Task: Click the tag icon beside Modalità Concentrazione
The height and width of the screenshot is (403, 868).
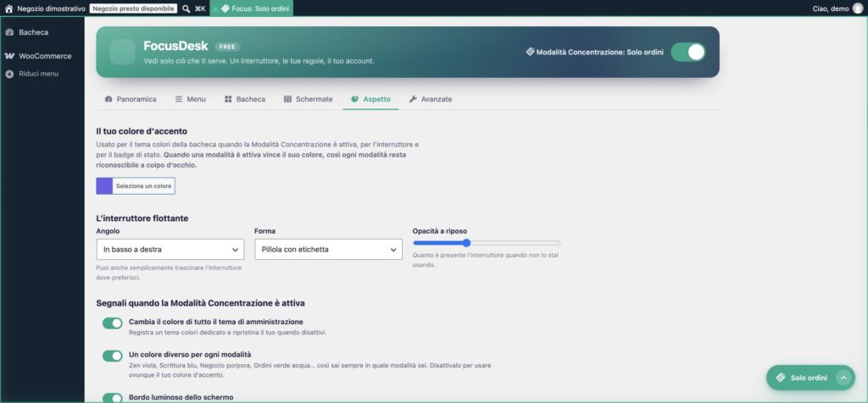Action: coord(531,52)
